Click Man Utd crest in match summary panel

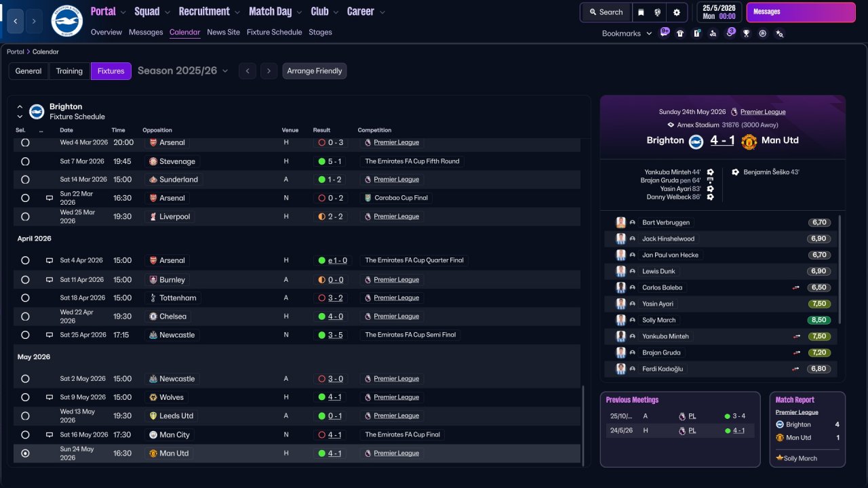(749, 141)
